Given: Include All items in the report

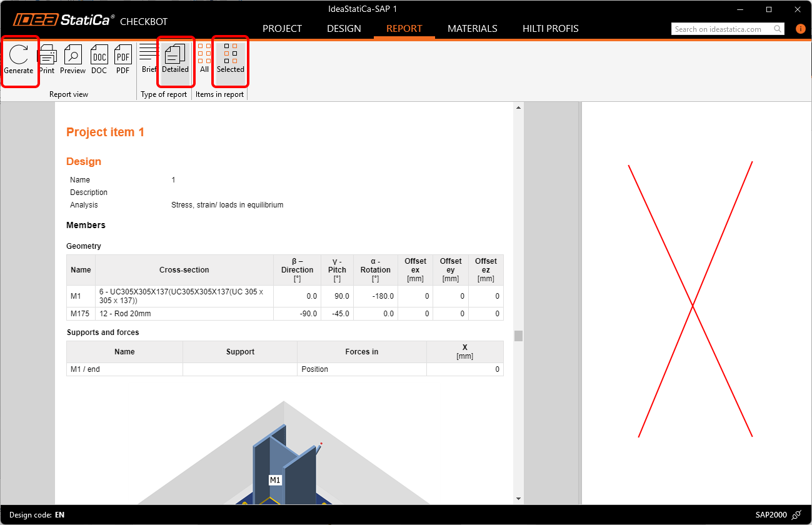Looking at the screenshot, I should pos(204,59).
